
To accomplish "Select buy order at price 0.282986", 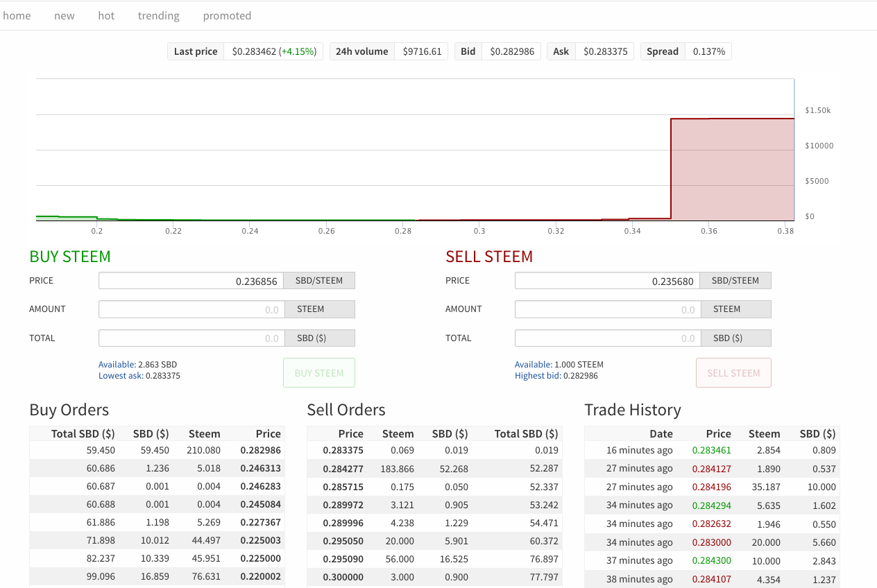I will tap(157, 450).
